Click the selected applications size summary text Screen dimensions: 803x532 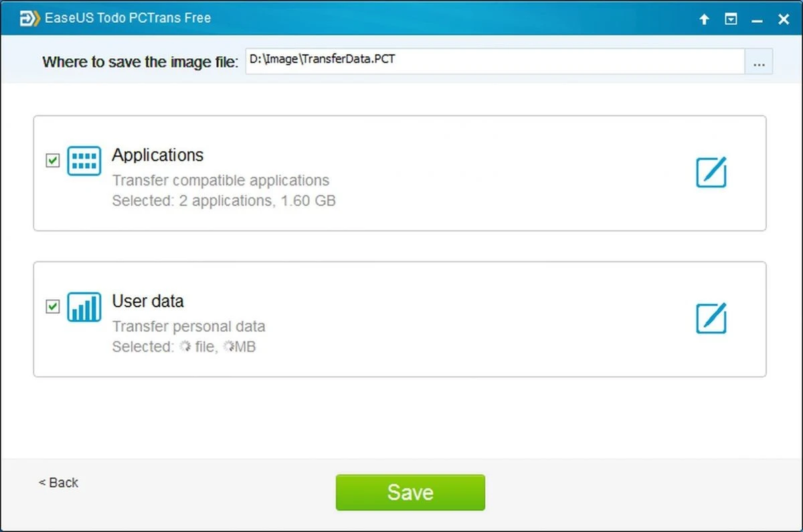[224, 200]
